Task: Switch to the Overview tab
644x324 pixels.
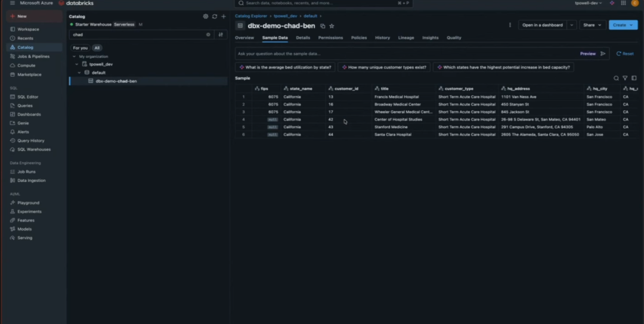Action: [244, 38]
